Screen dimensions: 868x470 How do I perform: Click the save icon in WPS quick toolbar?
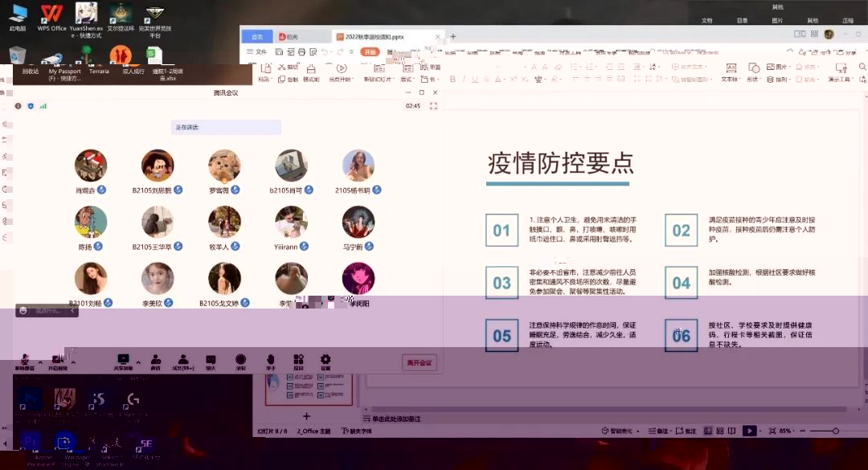pyautogui.click(x=279, y=51)
